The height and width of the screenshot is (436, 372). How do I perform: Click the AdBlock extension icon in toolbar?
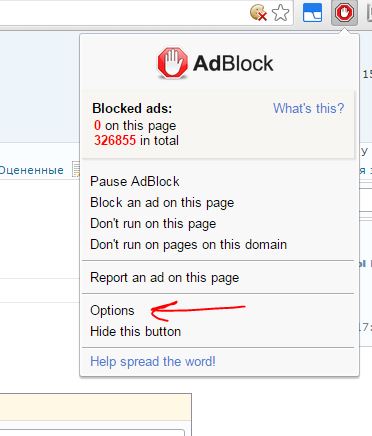click(x=344, y=13)
